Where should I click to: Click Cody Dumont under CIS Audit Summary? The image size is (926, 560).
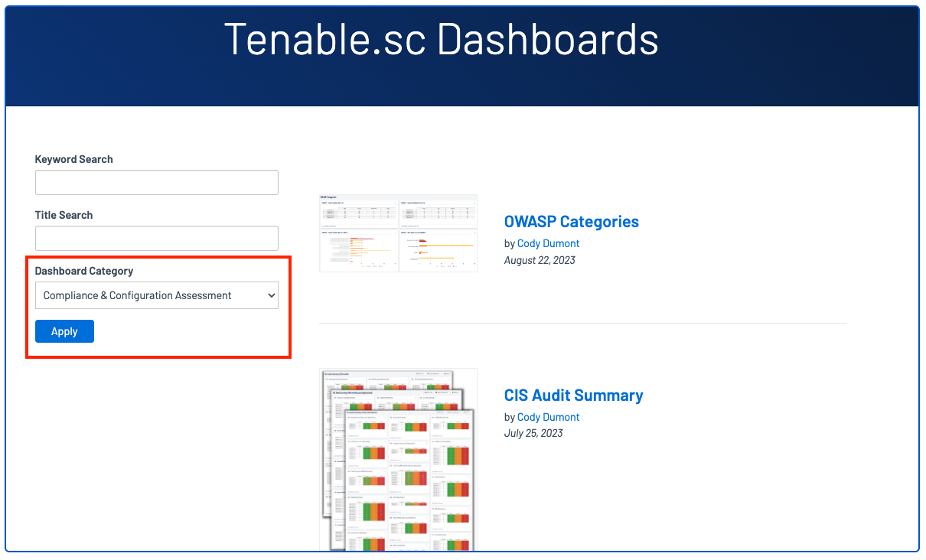point(548,417)
